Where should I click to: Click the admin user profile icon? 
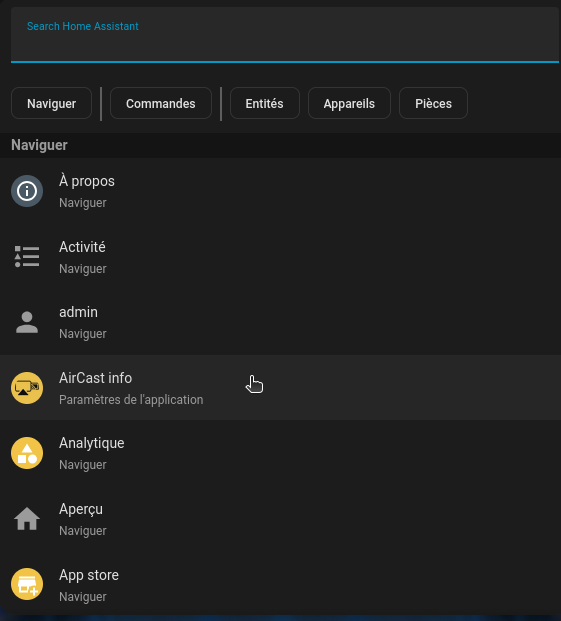pos(27,322)
